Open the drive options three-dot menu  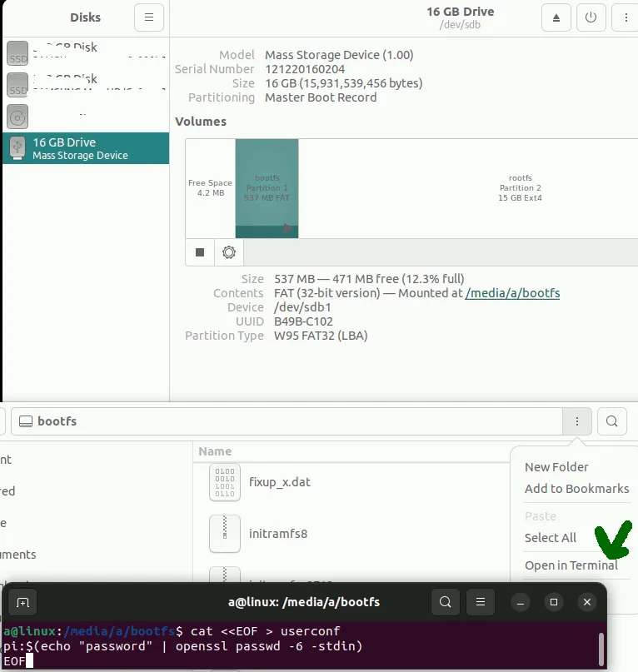[x=626, y=17]
